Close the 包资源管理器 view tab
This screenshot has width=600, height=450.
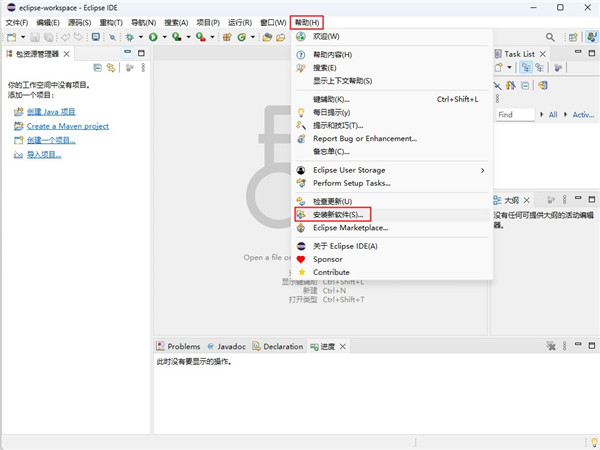tap(67, 53)
